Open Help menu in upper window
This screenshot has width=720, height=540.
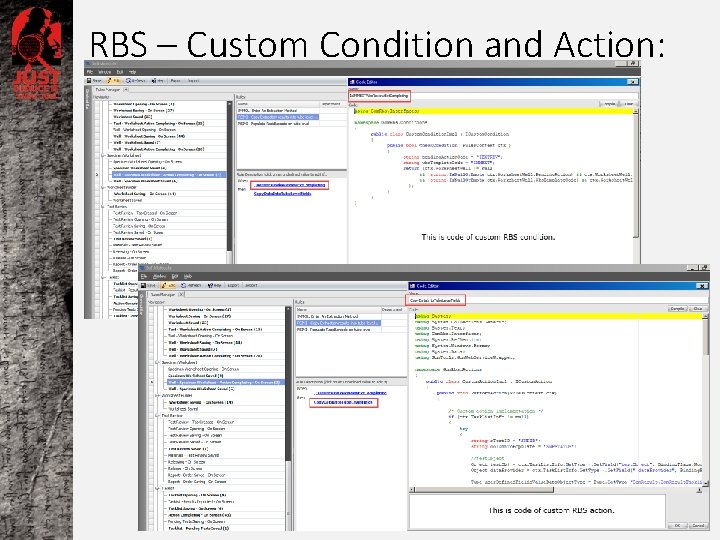click(132, 72)
